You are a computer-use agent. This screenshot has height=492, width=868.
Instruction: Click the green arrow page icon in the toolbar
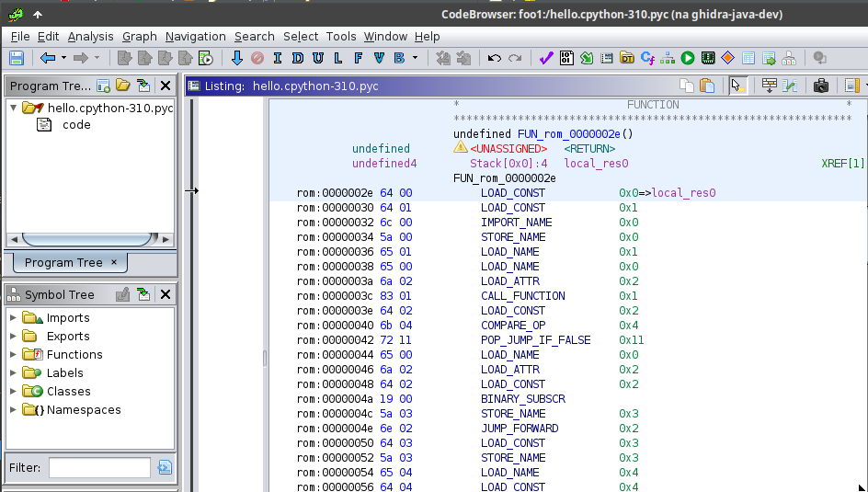point(587,58)
